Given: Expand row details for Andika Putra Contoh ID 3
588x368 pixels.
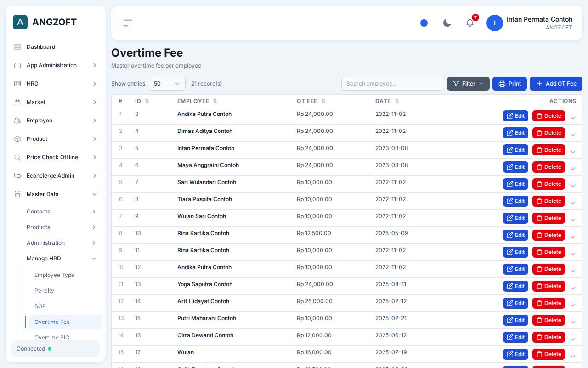Looking at the screenshot, I should click(572, 118).
